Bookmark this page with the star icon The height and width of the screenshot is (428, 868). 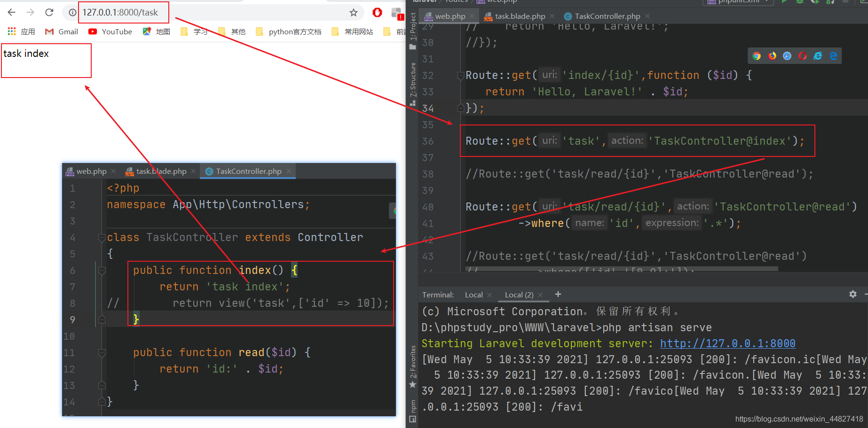point(354,13)
